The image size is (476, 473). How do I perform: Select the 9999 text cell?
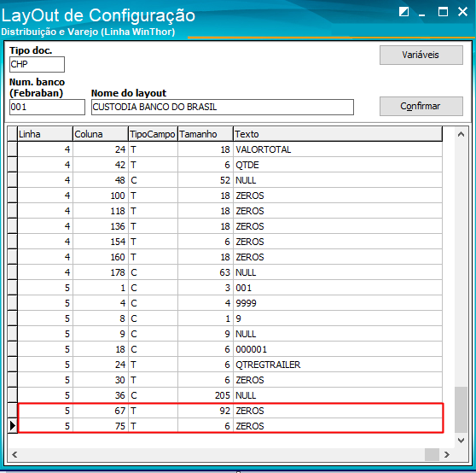[338, 303]
